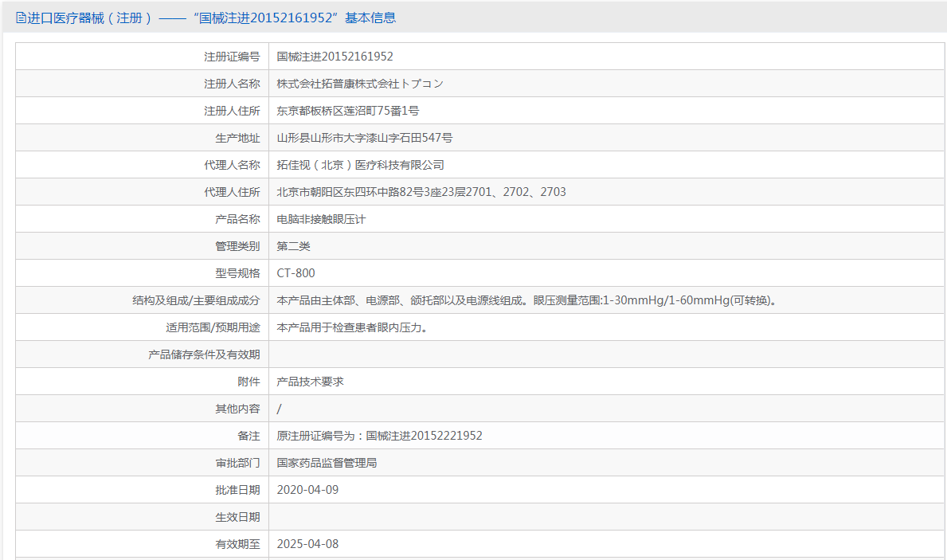The height and width of the screenshot is (560, 947).
Task: Open the 产品技术要求 attachment
Action: pos(311,382)
